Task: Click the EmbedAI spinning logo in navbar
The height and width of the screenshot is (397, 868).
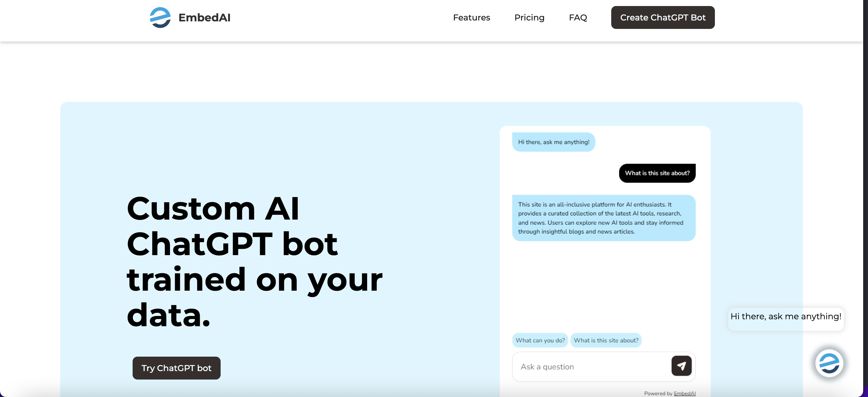Action: [158, 17]
